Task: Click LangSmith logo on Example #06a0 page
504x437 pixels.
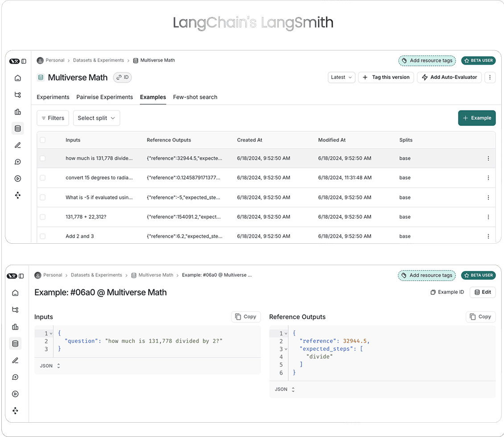Action: click(12, 276)
